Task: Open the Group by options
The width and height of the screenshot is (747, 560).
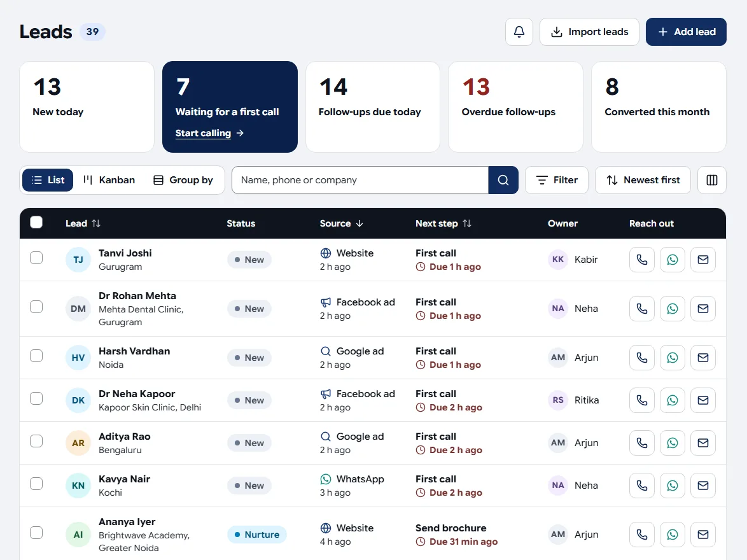Action: click(183, 180)
